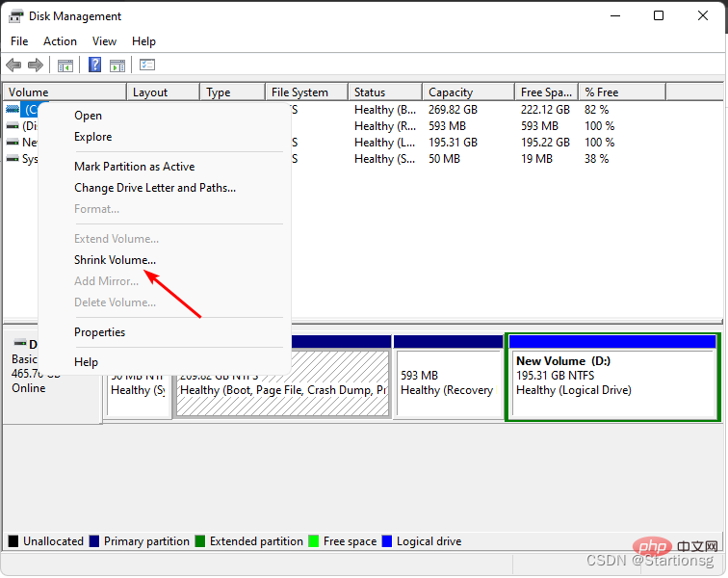Click the blue Logical drive legend swatch

tap(387, 541)
